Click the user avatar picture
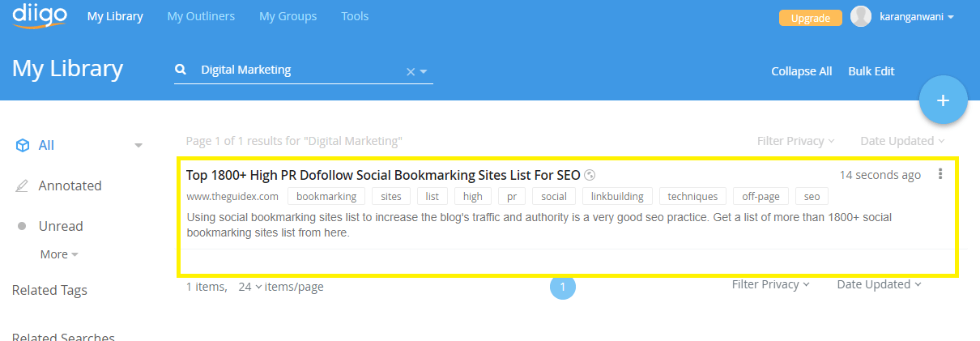 point(861,17)
